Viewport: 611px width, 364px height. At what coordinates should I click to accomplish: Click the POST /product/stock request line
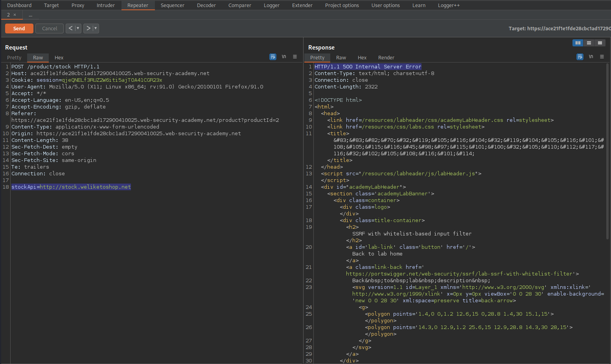pos(55,66)
